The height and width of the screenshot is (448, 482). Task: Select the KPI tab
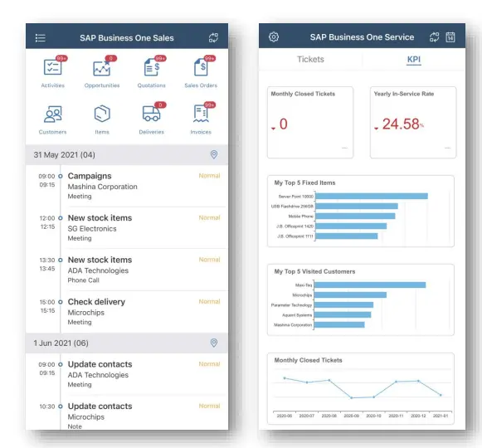(x=414, y=60)
